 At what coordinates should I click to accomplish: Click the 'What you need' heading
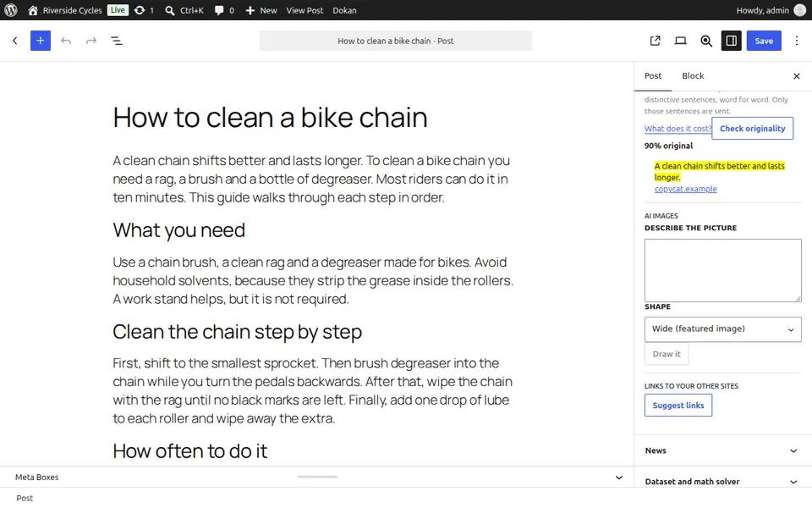(x=178, y=230)
